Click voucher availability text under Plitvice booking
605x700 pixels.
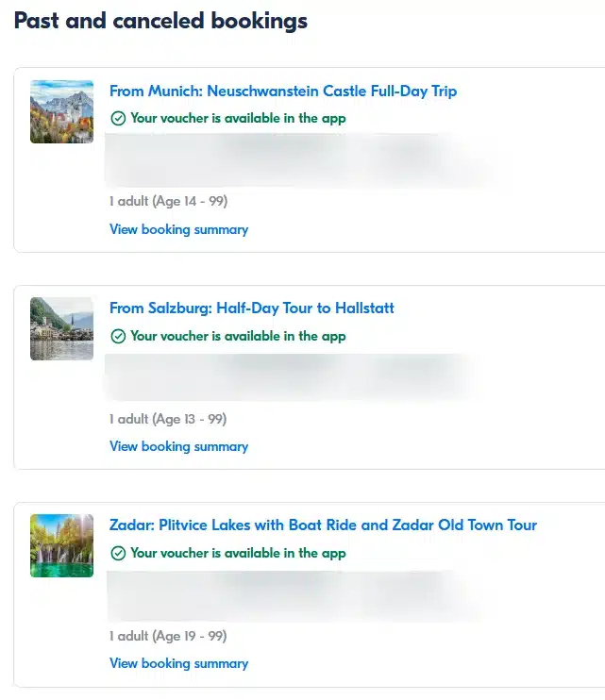238,553
